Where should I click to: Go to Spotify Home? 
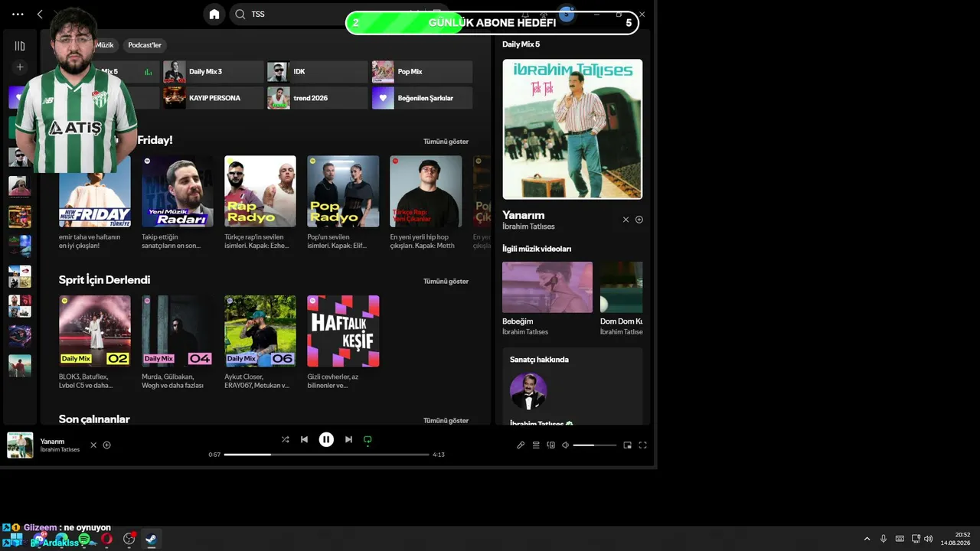point(214,14)
